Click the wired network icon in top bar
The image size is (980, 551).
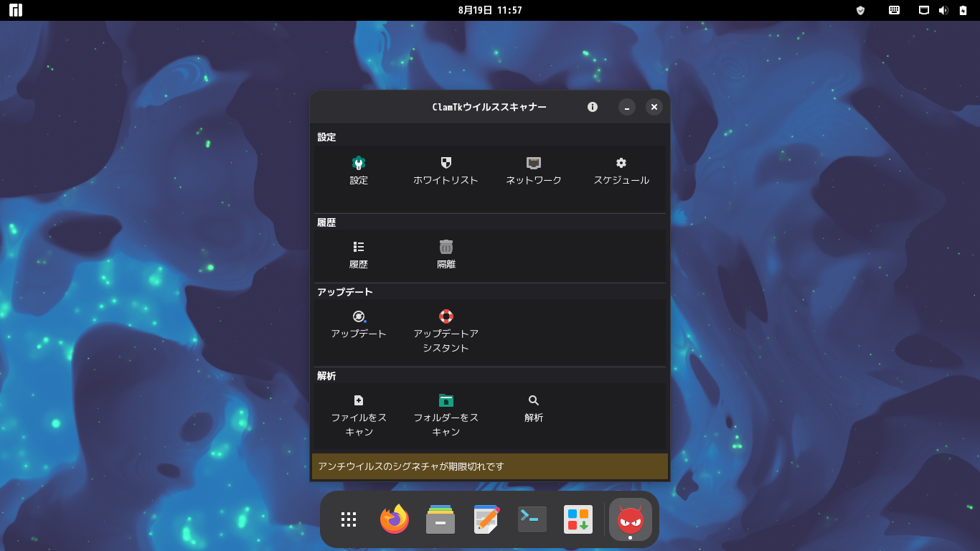924,10
